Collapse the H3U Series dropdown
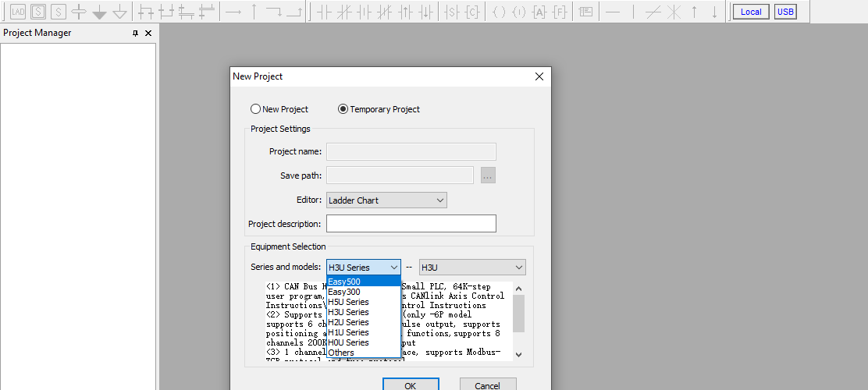This screenshot has height=390, width=868. click(x=364, y=268)
